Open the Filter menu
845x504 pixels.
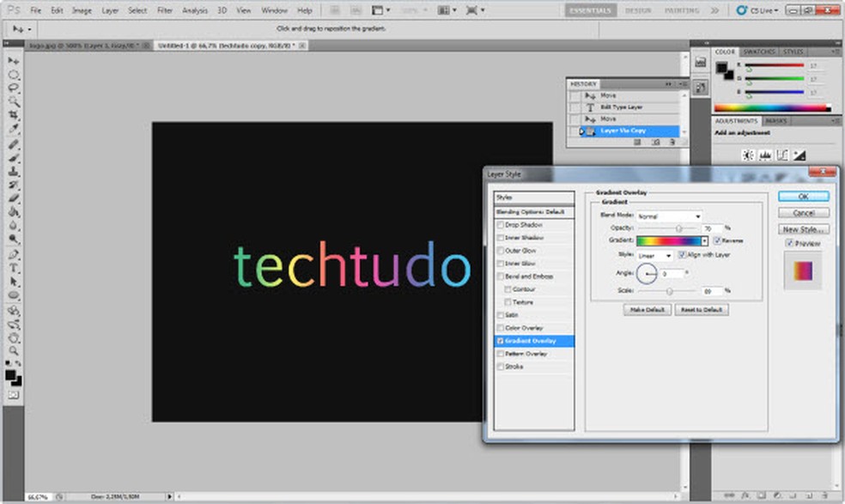pos(164,10)
